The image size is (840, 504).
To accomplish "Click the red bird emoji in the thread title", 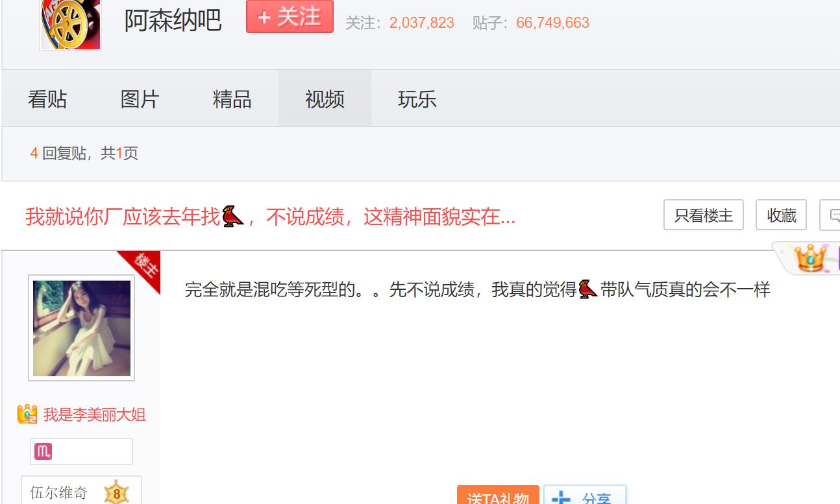I will pos(232,215).
